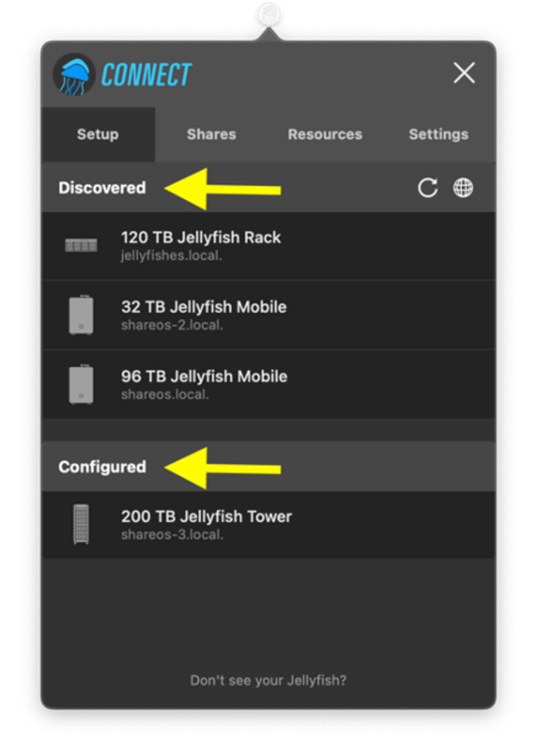This screenshot has width=537, height=756.
Task: Open the Shares tab
Action: [x=211, y=135]
